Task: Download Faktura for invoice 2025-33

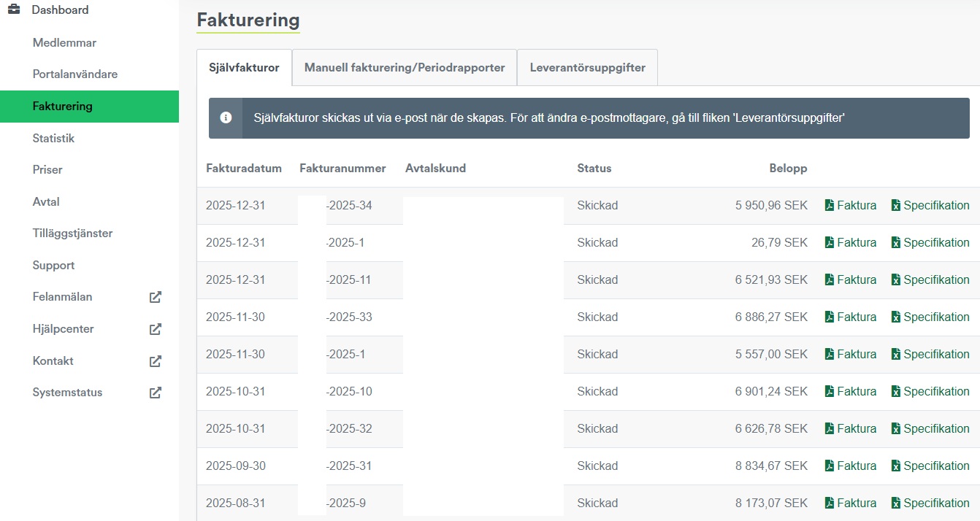Action: click(x=856, y=317)
